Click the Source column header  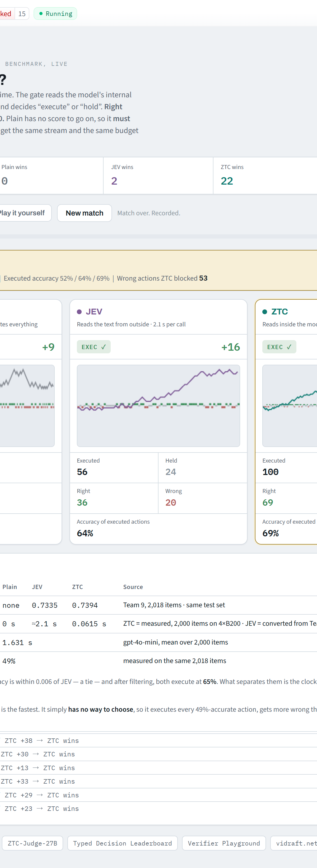click(x=133, y=587)
